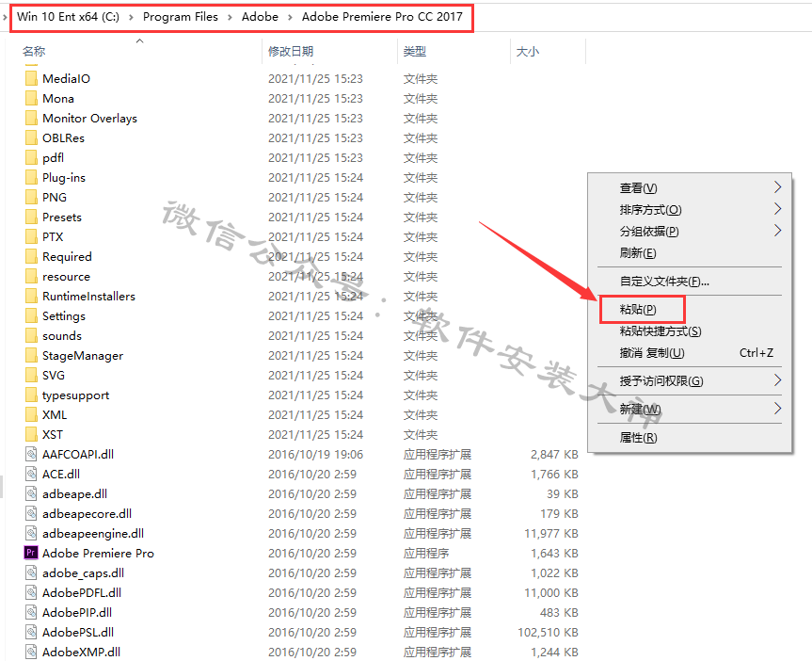Screen dimensions: 812x661
Task: Open 属性(R) from the context menu
Action: coord(639,438)
